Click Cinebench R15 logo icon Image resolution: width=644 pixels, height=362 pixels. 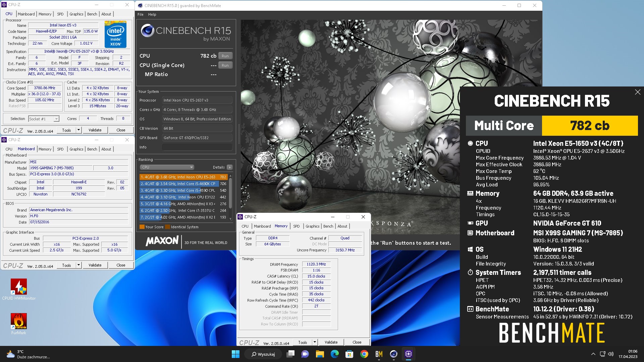[x=147, y=31]
